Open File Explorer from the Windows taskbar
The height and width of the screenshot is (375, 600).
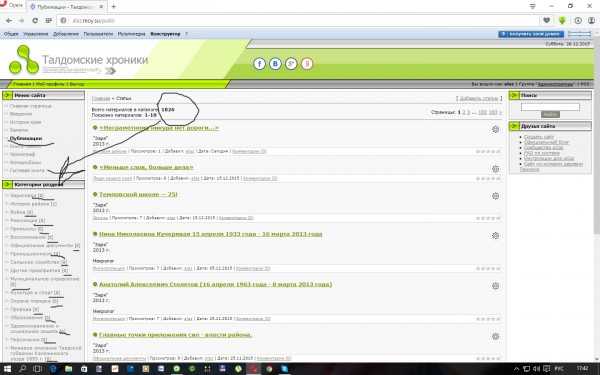click(x=68, y=369)
